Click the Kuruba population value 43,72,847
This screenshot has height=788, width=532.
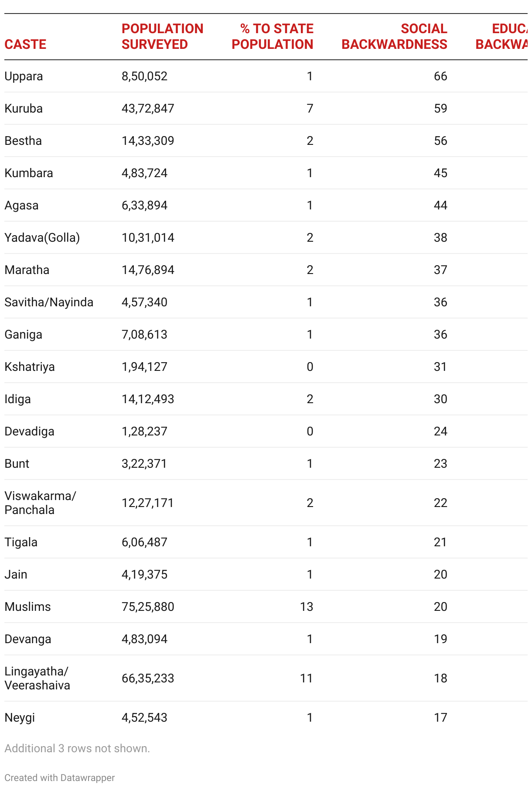148,109
